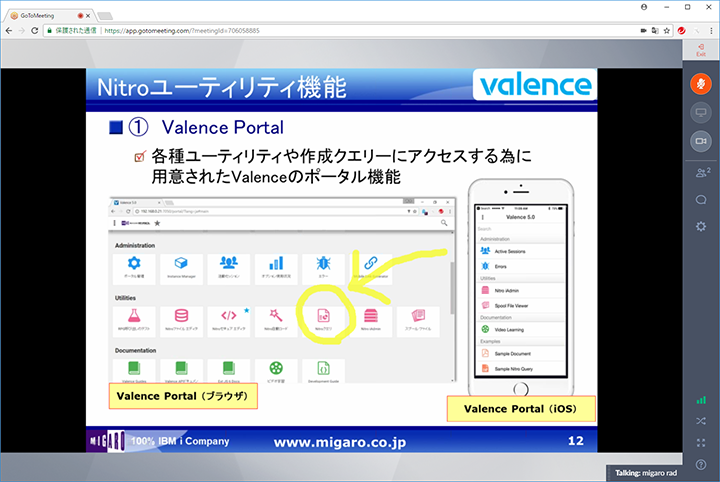The height and width of the screenshot is (482, 720).
Task: Click Sample Document row on the phone
Action: [519, 353]
